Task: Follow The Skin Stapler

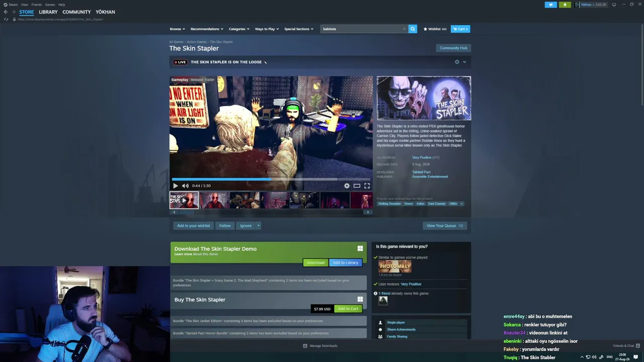Action: (225, 226)
